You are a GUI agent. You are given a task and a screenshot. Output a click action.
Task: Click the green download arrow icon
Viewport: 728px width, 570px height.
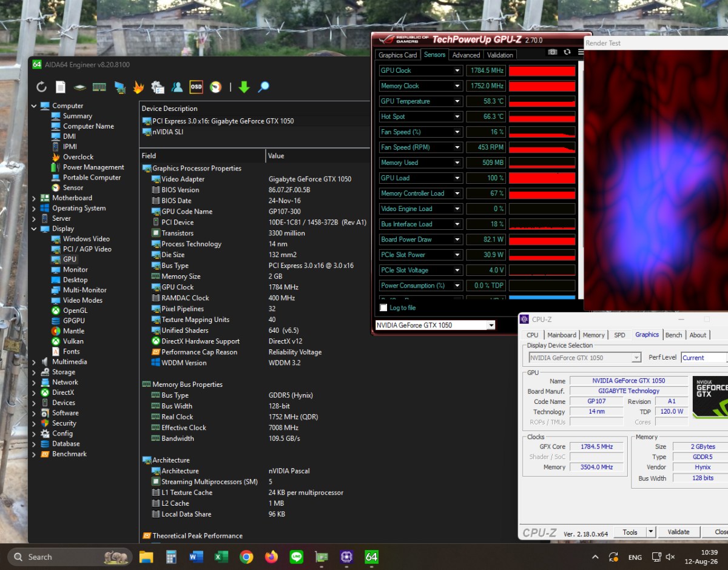point(244,87)
